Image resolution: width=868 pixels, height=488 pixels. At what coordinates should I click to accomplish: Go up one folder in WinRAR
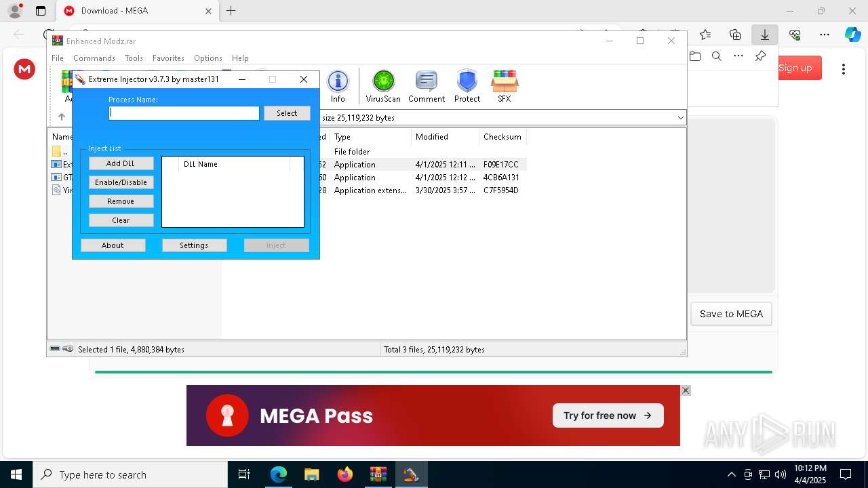62,117
